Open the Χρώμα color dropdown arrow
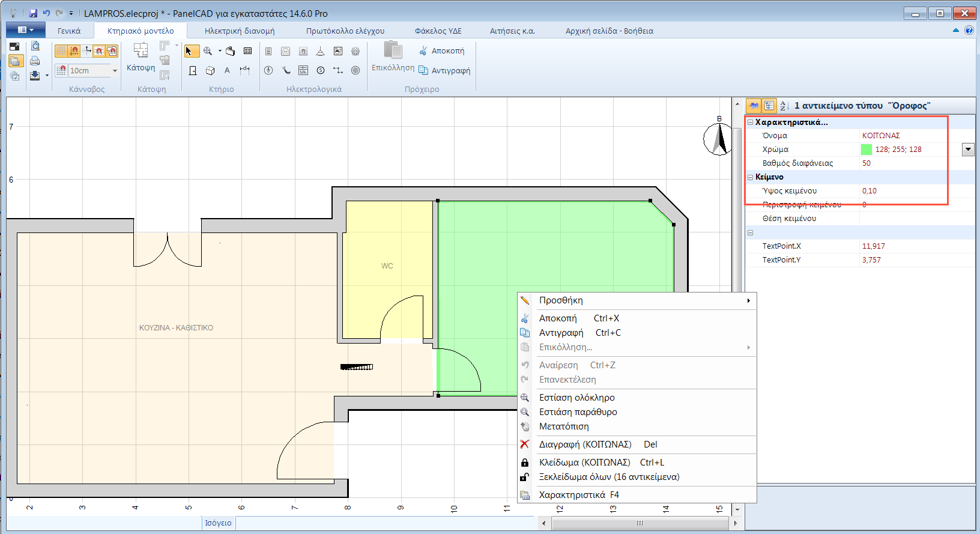The height and width of the screenshot is (534, 980). pos(968,150)
